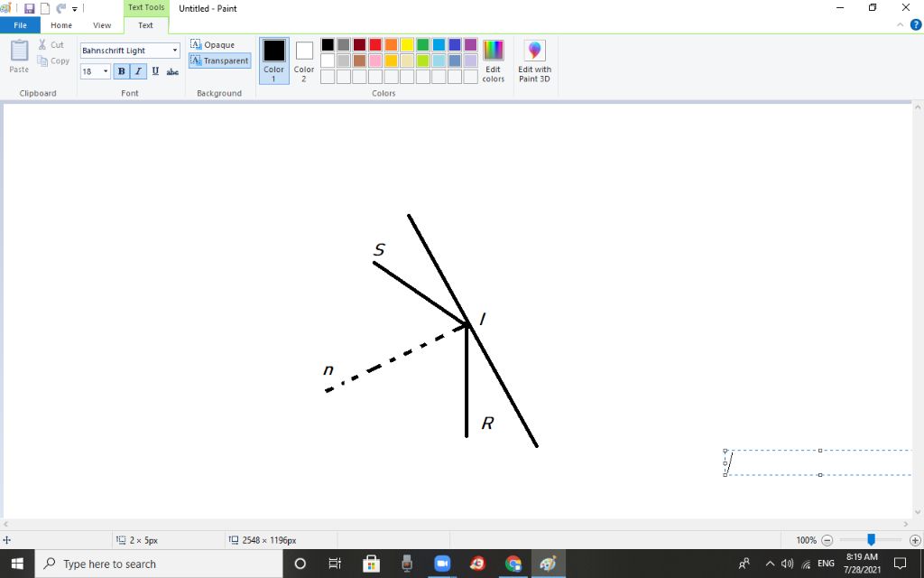
Task: Toggle Underline text formatting
Action: pos(155,71)
